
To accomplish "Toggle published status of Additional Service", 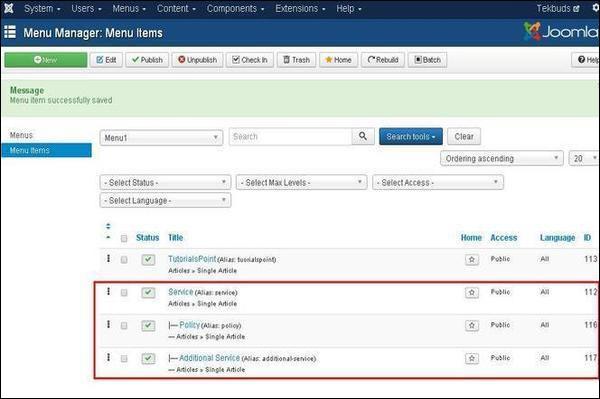I will tap(148, 358).
